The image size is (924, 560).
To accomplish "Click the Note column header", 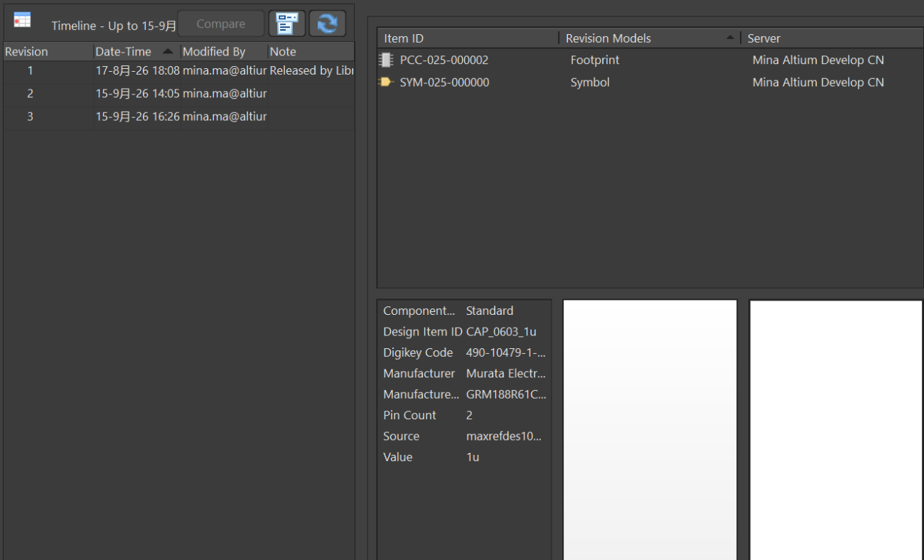I will (x=311, y=52).
